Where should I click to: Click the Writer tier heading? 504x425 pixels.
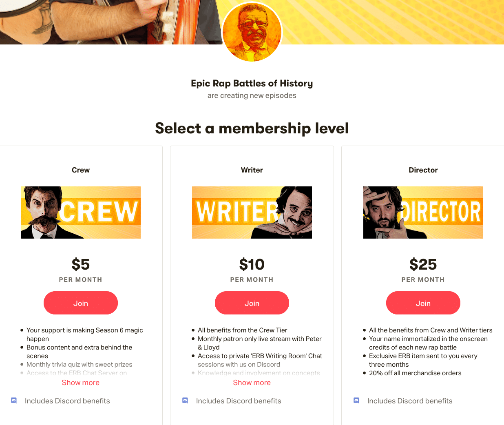point(252,170)
